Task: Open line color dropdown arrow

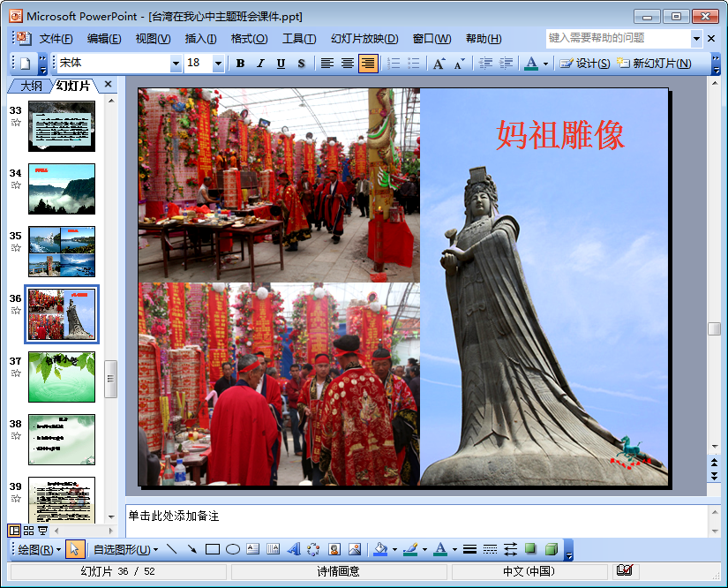Action: point(424,549)
